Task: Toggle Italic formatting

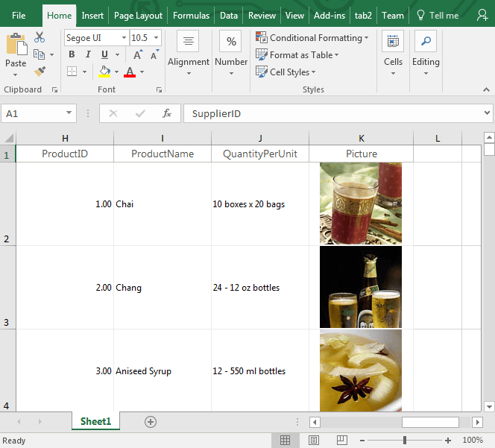Action: [x=89, y=54]
